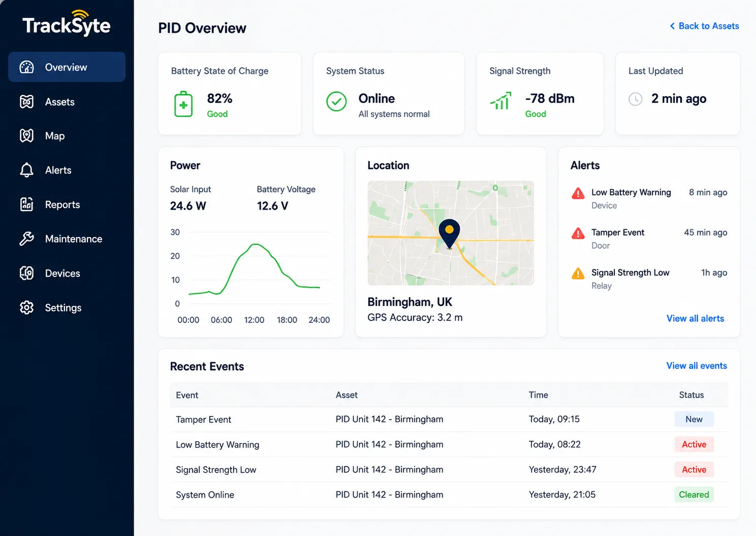Click the Map sidebar icon
756x536 pixels.
click(26, 136)
